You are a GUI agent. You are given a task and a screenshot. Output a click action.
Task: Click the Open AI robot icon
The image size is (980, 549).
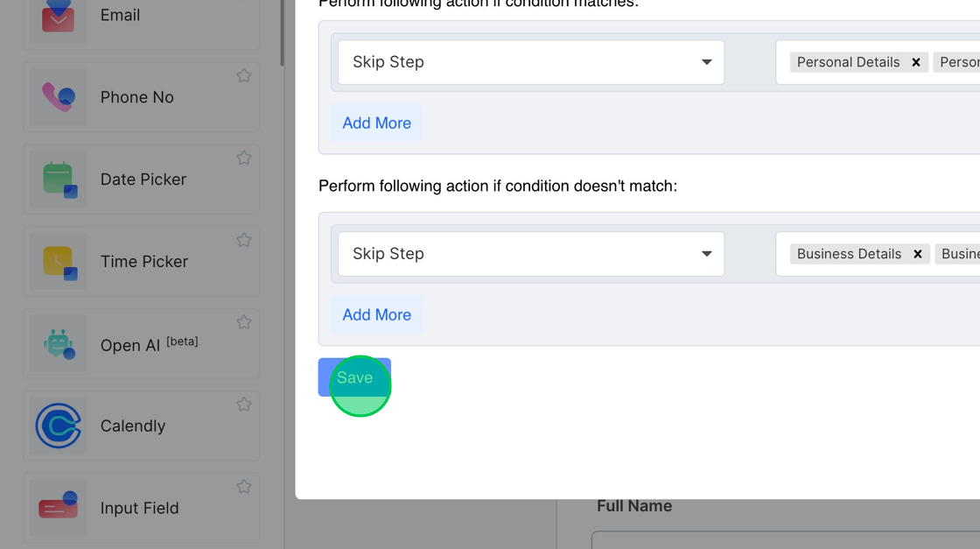(58, 344)
